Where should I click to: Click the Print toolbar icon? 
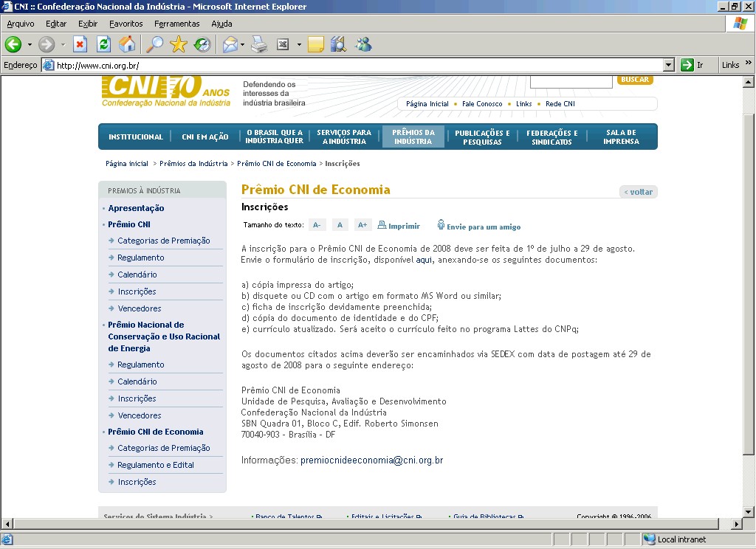pyautogui.click(x=259, y=45)
